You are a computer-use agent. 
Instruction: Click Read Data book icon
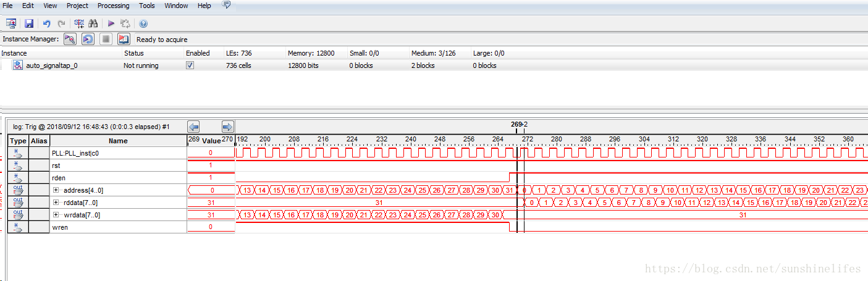point(124,40)
